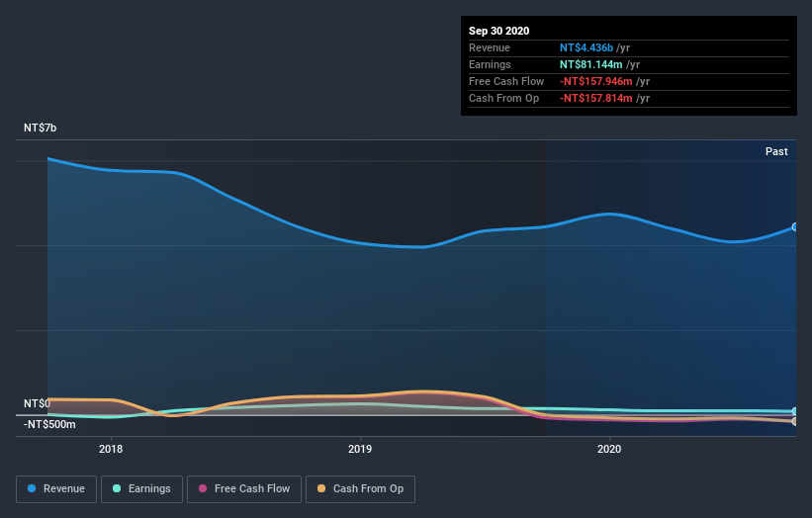This screenshot has height=518, width=812.
Task: Click the Cash From Op label in tooltip
Action: pos(503,98)
